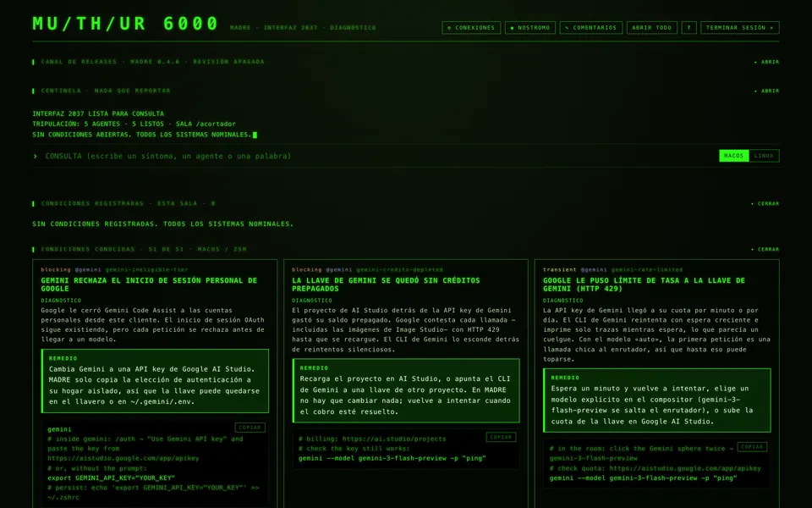Open the help question mark button
Screen dimensions: 812x508
pyautogui.click(x=689, y=27)
